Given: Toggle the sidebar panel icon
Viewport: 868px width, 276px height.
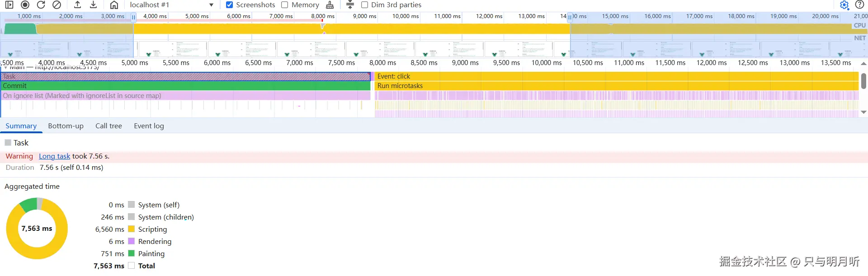Looking at the screenshot, I should [x=9, y=5].
